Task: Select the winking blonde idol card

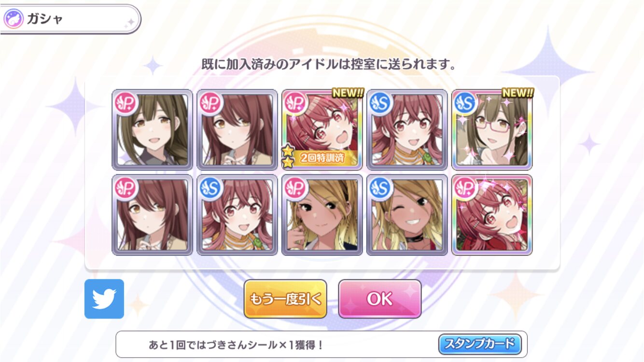Action: (407, 215)
